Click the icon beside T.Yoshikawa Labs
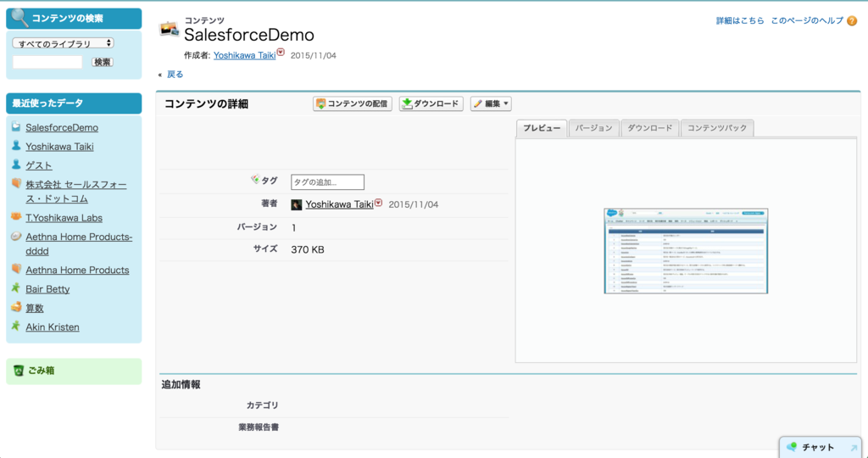The width and height of the screenshot is (868, 458). 16,216
